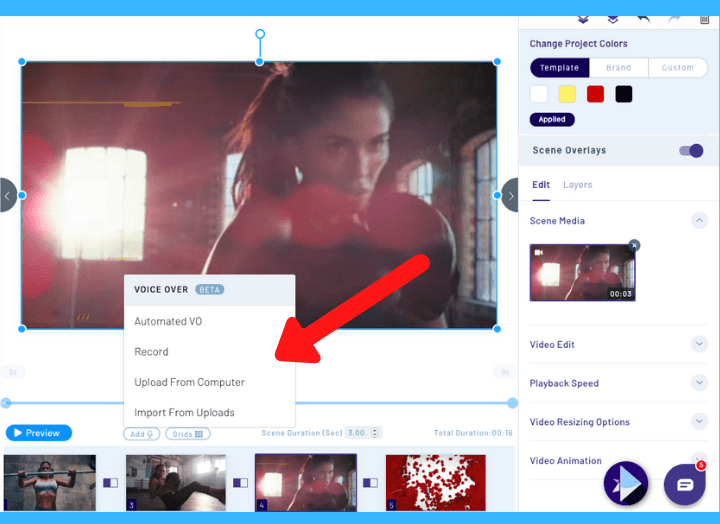The image size is (720, 524).
Task: Click transition icon between scenes 4 and 5
Action: point(371,482)
